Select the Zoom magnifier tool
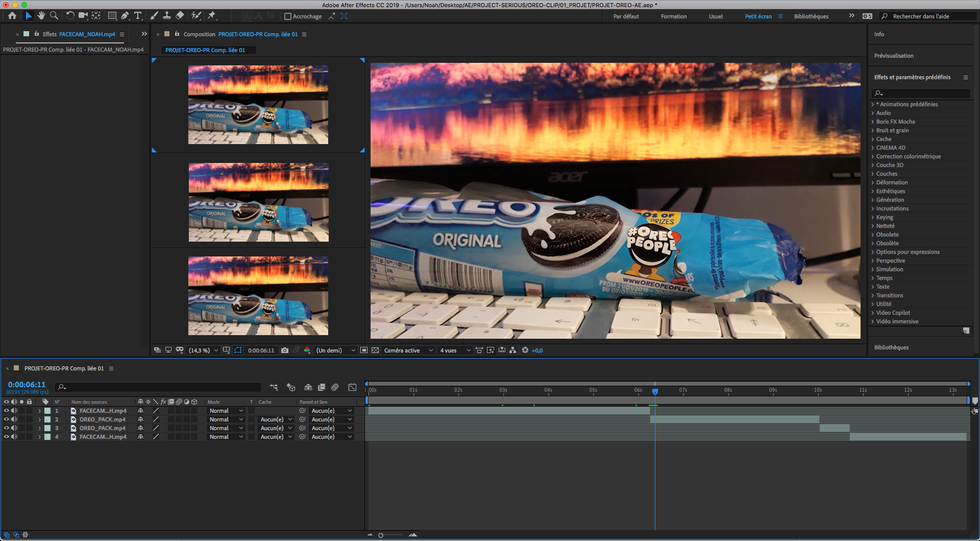The image size is (980, 541). click(54, 16)
